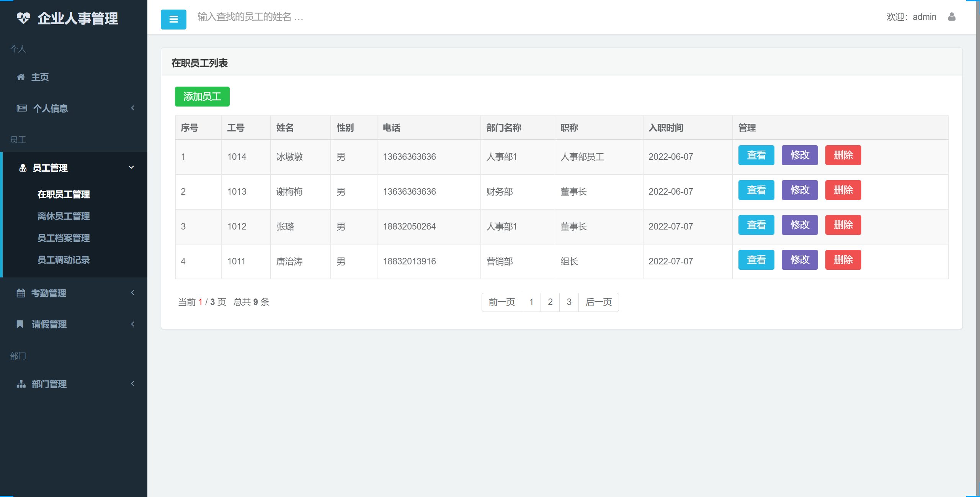Image resolution: width=980 pixels, height=497 pixels.
Task: Click 修改 for employee 冰墩墩
Action: (800, 155)
